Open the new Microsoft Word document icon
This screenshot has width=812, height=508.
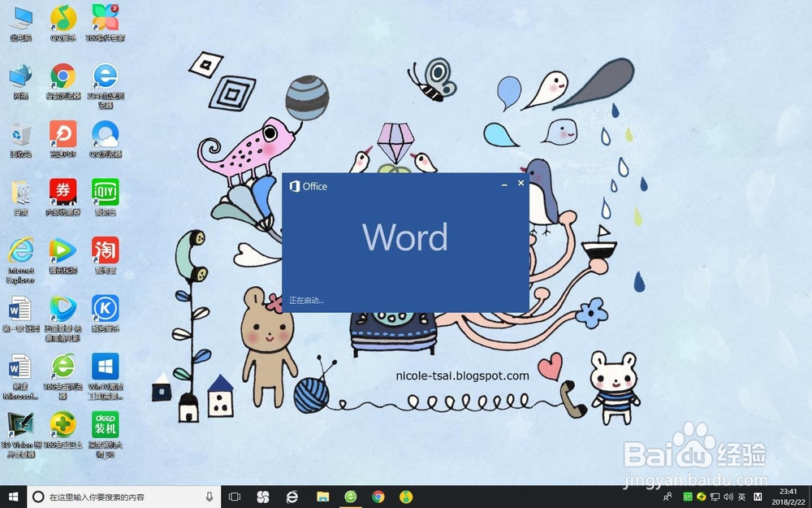[x=21, y=377]
